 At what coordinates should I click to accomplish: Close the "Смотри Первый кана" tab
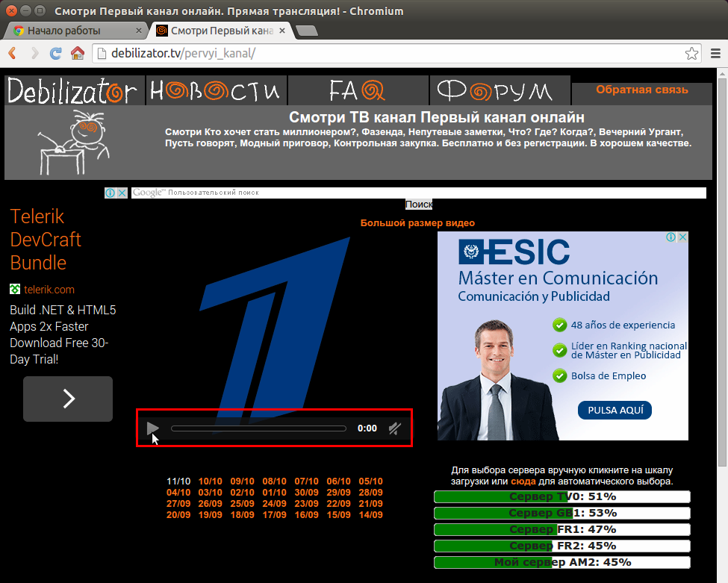click(x=281, y=31)
